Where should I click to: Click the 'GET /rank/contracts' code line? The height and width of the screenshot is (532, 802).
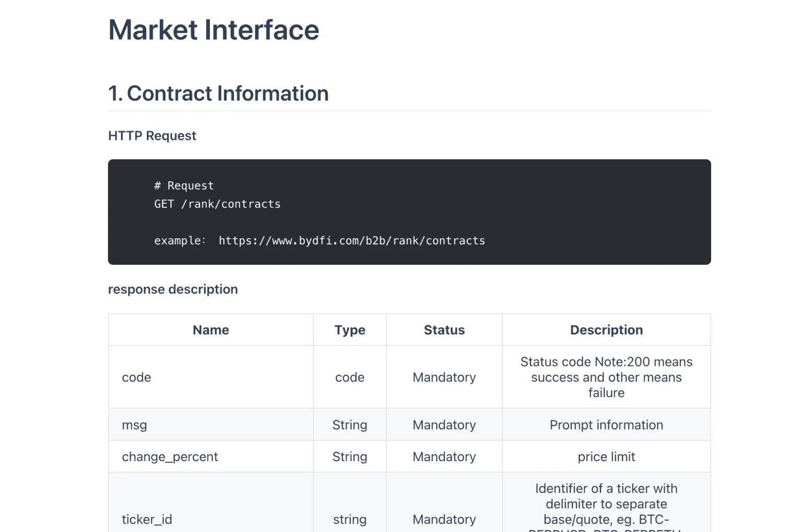click(x=217, y=204)
